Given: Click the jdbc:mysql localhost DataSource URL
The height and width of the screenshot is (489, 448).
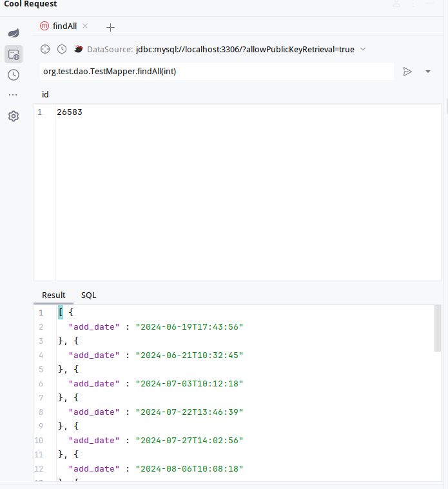Looking at the screenshot, I should (245, 49).
